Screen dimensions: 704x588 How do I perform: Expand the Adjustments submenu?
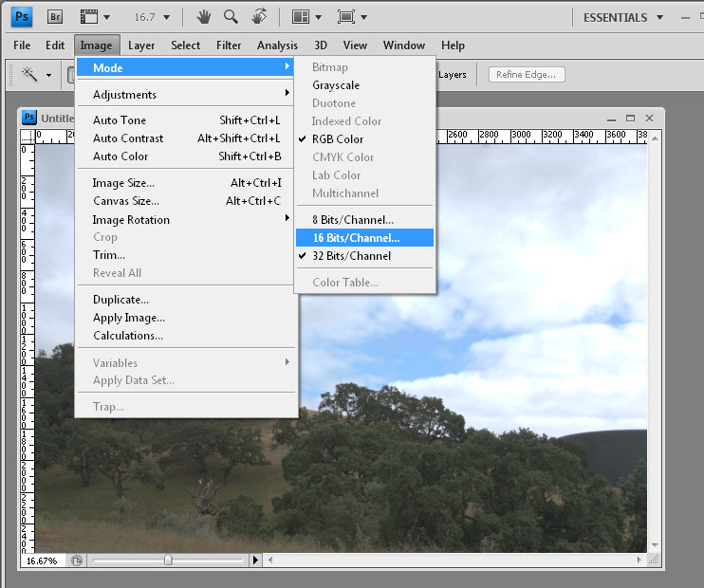pyautogui.click(x=184, y=94)
